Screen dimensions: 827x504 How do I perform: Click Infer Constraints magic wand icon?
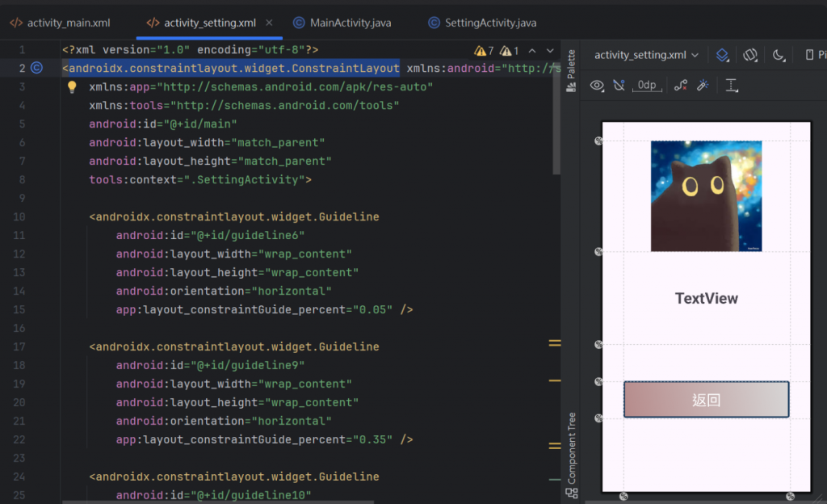703,86
